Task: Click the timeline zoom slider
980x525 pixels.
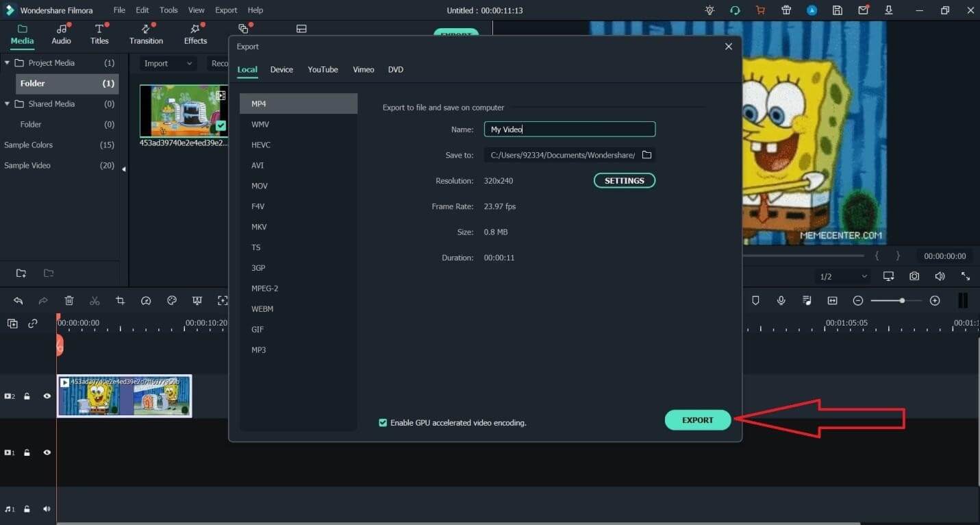Action: coord(896,301)
